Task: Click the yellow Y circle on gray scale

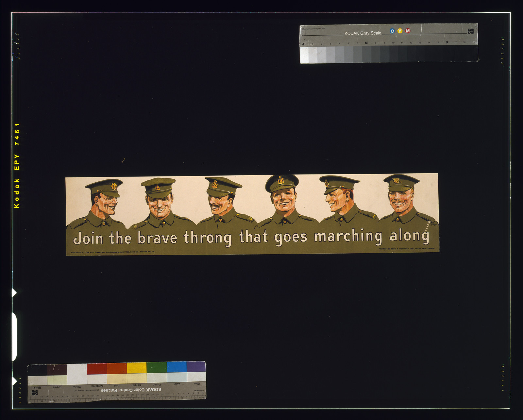Action: (x=400, y=31)
